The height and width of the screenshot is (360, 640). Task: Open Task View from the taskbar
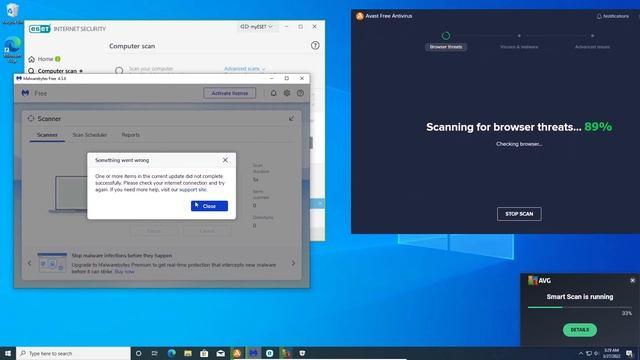pyautogui.click(x=155, y=353)
